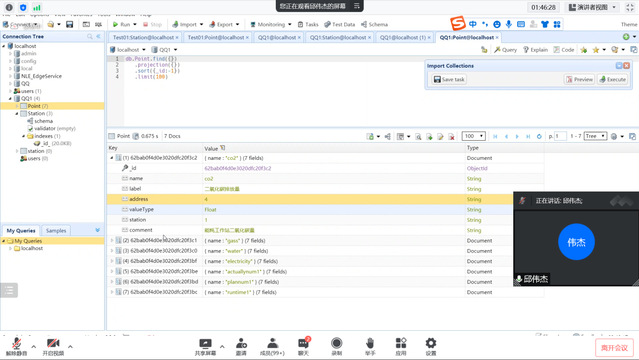The width and height of the screenshot is (639, 360).
Task: Click the Run toolbar icon
Action: click(x=121, y=24)
